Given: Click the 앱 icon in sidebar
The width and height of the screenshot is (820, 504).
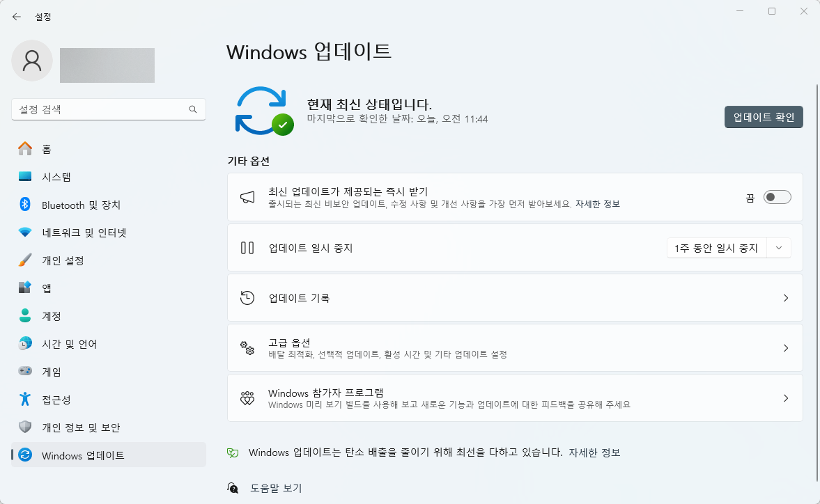Looking at the screenshot, I should (25, 288).
